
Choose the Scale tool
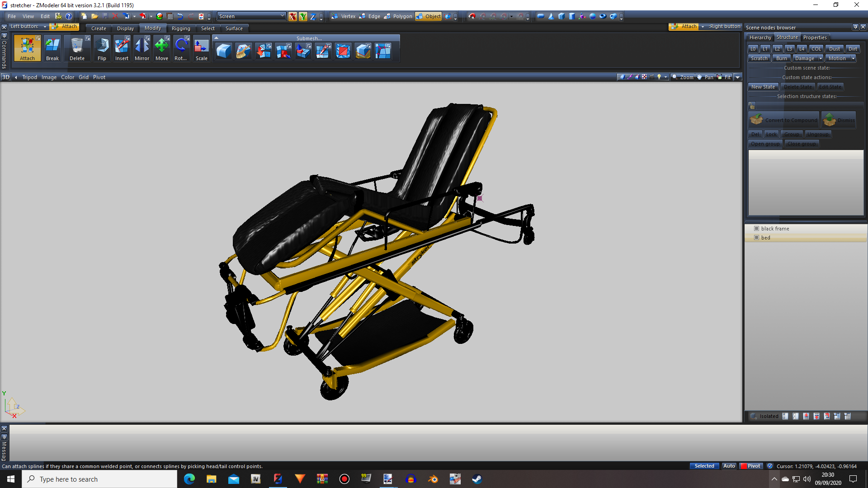tap(201, 48)
